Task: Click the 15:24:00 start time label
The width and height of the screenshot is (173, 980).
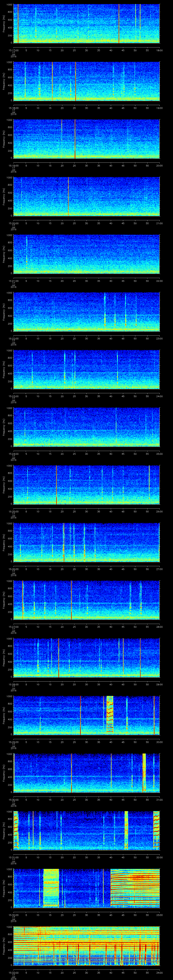Action: pos(13,454)
